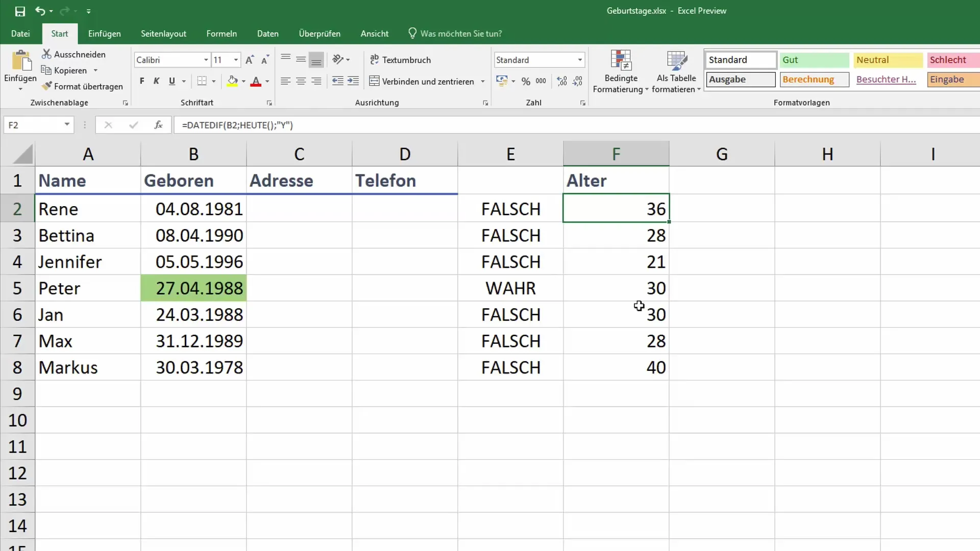
Task: Click in the formula bar
Action: tap(577, 125)
